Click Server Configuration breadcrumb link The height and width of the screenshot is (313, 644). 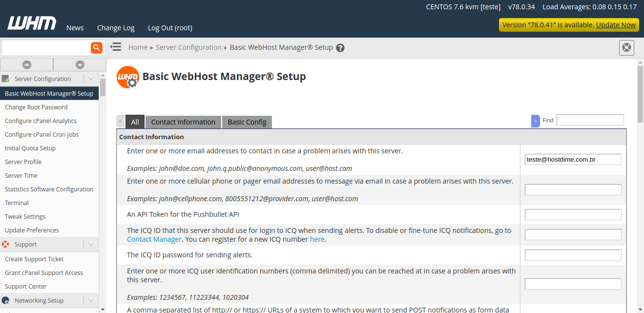coord(188,47)
